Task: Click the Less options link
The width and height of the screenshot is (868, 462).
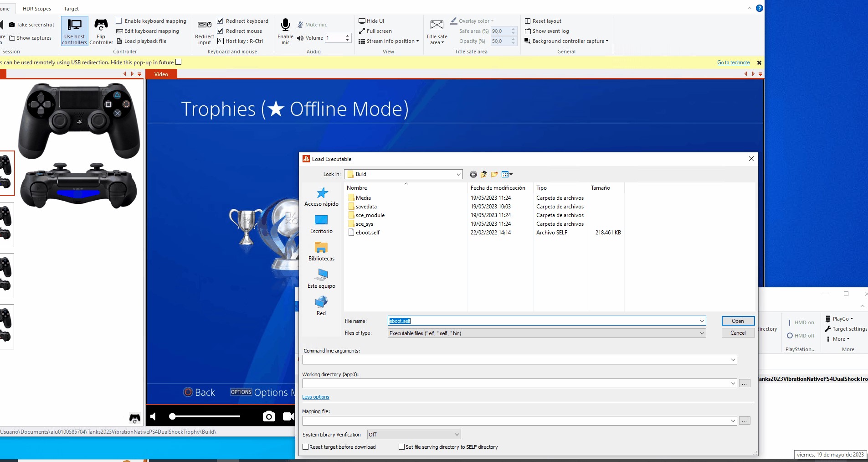Action: [x=315, y=397]
